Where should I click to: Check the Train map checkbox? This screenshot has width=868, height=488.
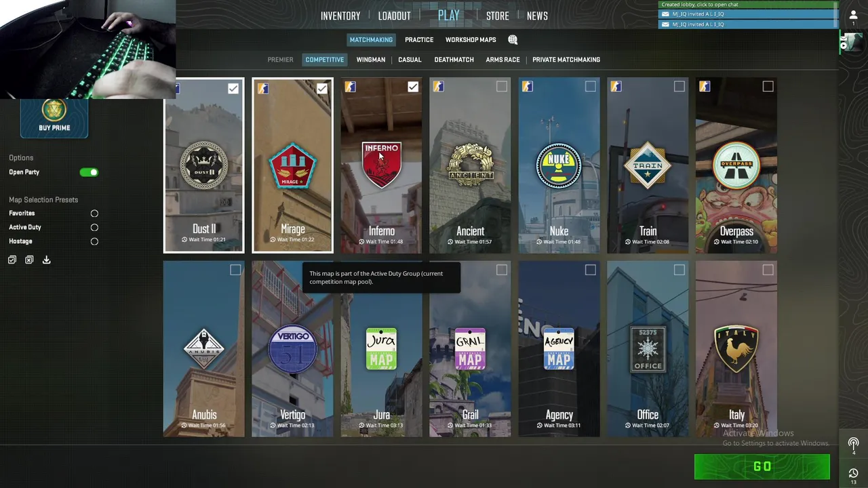pos(679,87)
